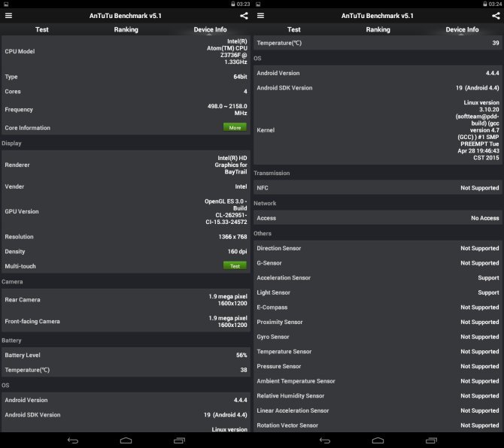Select the Kernel row
The height and width of the screenshot is (448, 504).
378,130
